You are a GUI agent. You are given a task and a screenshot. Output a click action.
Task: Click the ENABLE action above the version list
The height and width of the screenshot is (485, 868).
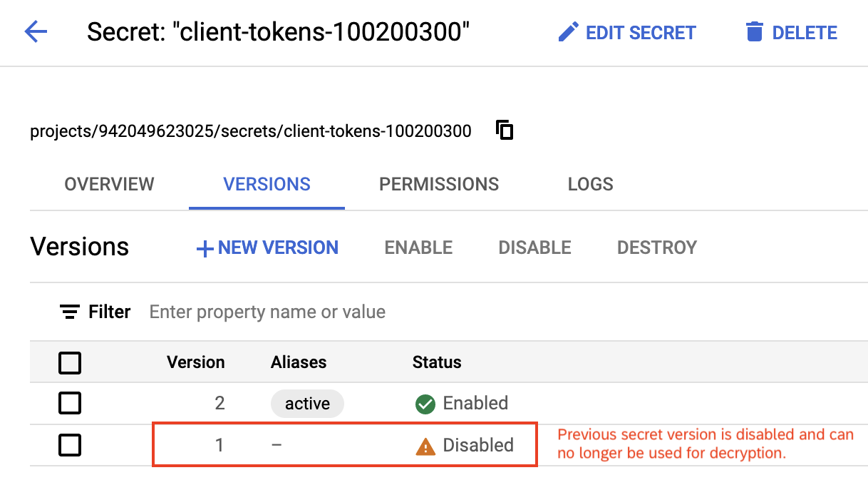tap(418, 247)
